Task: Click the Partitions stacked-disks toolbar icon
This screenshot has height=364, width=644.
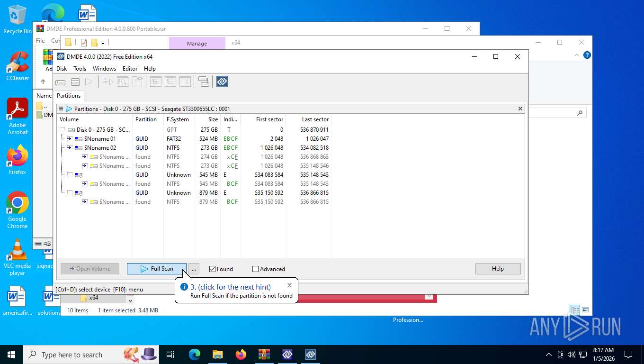Action: [75, 82]
